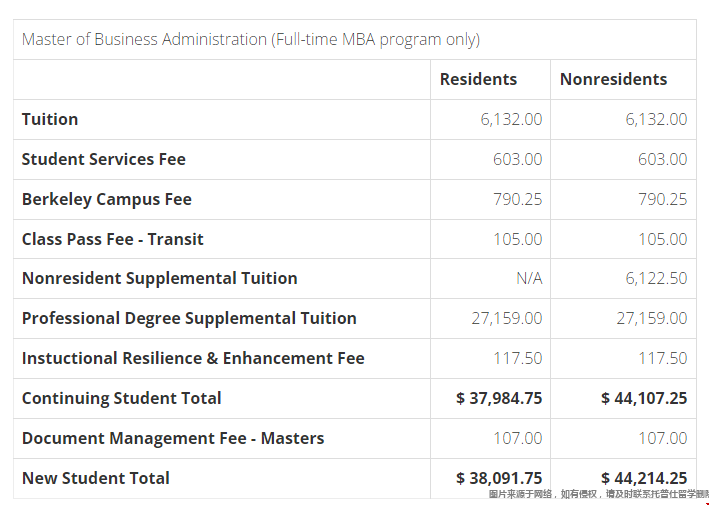Click the Chinese watermark text at bottom right
The height and width of the screenshot is (505, 709).
click(x=598, y=494)
